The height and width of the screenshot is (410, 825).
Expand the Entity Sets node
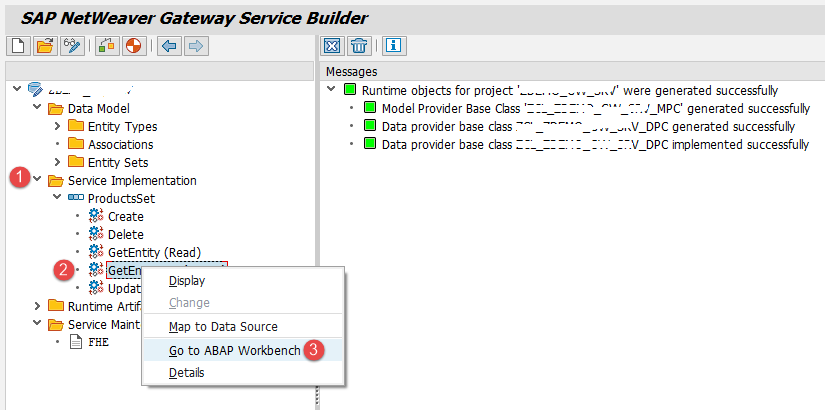tap(57, 162)
